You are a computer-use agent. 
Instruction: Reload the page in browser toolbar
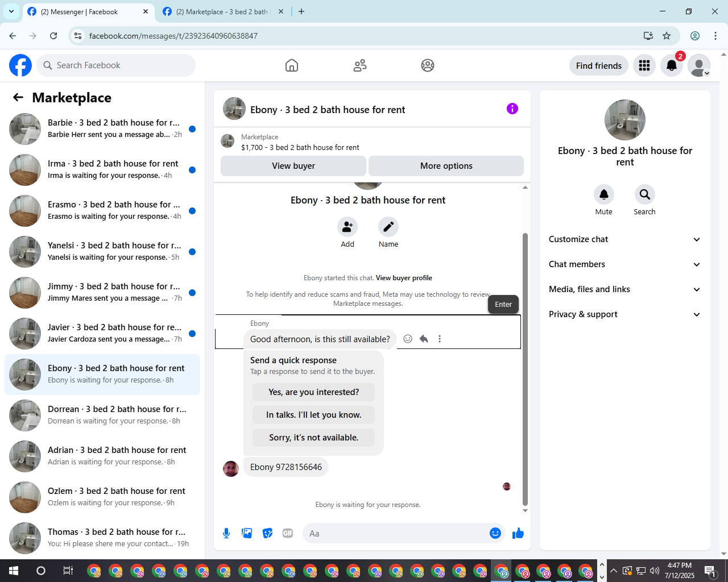pos(53,36)
